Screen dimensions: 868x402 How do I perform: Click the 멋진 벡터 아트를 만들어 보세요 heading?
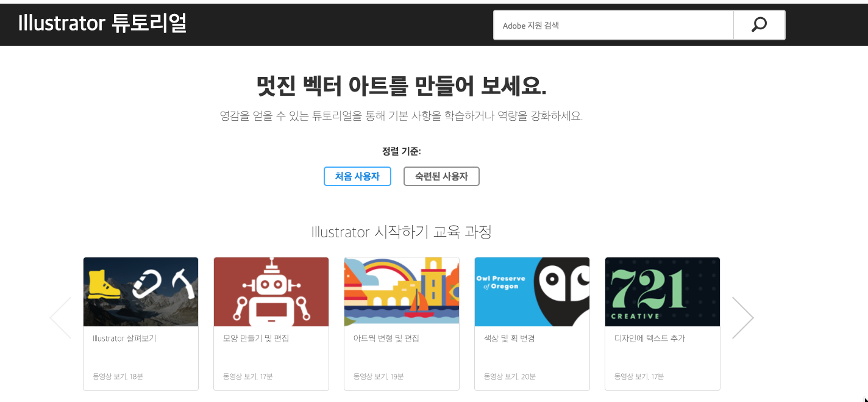pyautogui.click(x=401, y=86)
